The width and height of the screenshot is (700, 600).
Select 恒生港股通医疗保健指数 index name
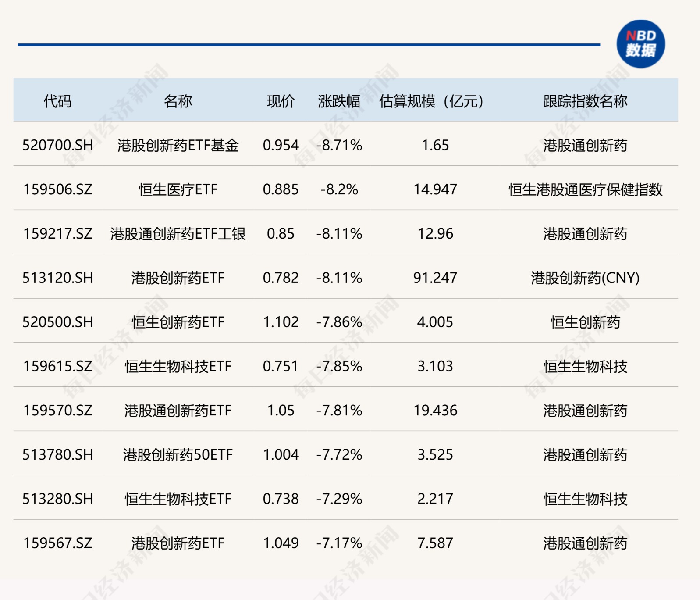585,189
